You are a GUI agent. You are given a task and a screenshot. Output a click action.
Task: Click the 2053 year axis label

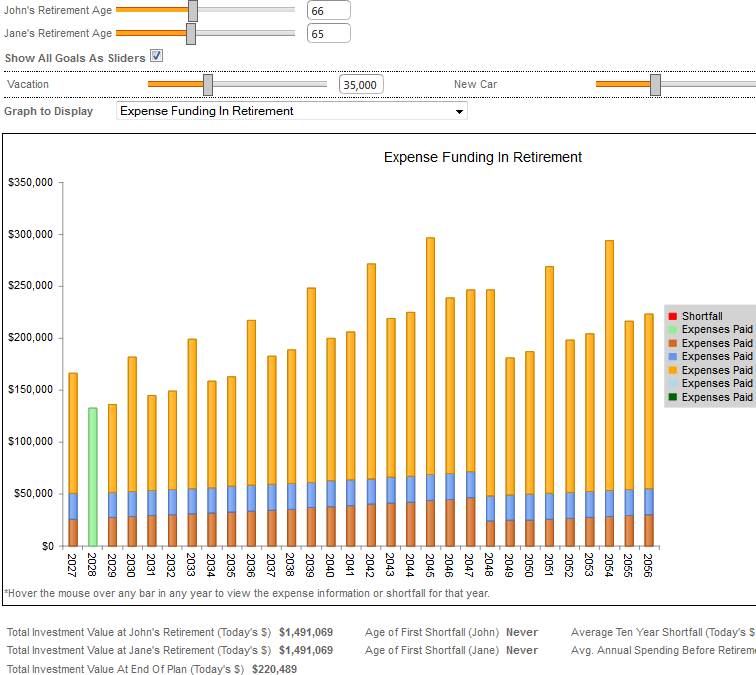[x=589, y=566]
